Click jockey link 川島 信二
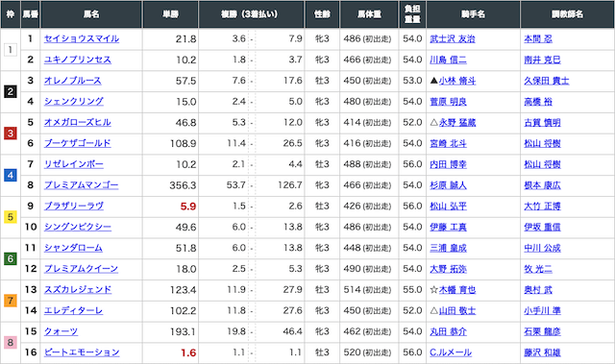Screen dimensions: 615x364 click(449, 60)
